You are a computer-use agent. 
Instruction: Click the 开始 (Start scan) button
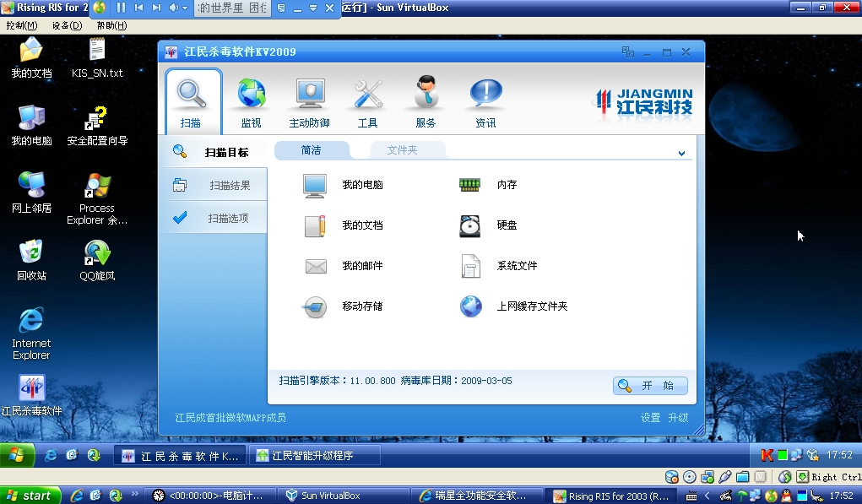[650, 385]
